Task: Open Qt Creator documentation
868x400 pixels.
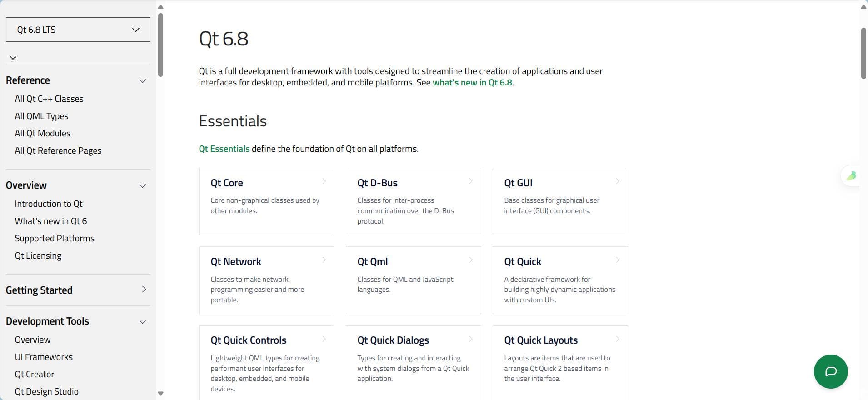Action: [35, 374]
